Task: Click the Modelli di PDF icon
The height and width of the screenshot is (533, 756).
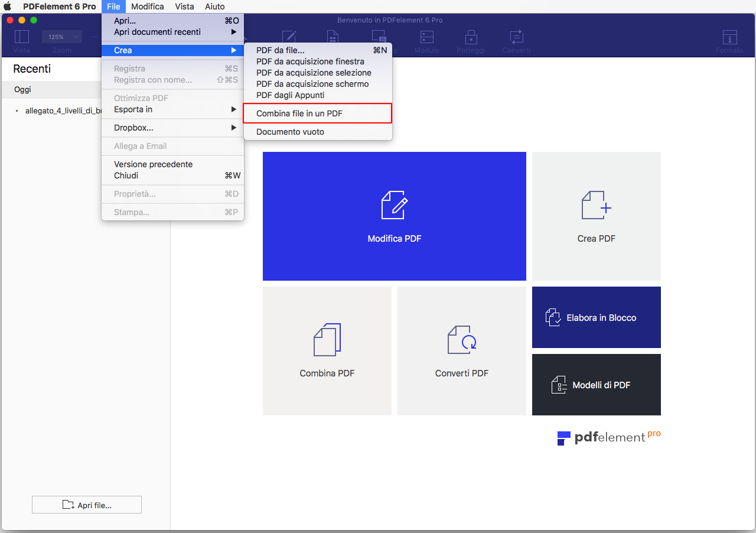Action: click(x=559, y=385)
